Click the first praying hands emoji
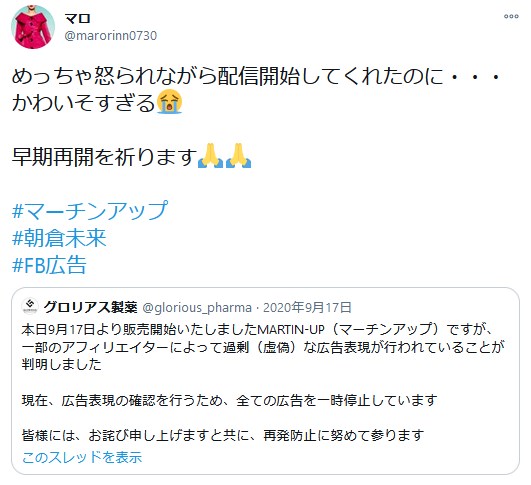Viewport: 531px width, 485px height. click(x=210, y=155)
